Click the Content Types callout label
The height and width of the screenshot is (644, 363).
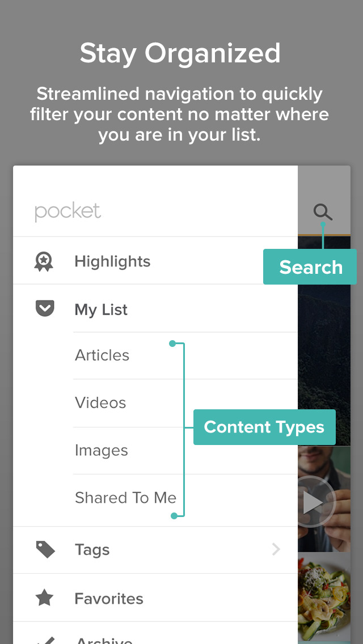[264, 427]
